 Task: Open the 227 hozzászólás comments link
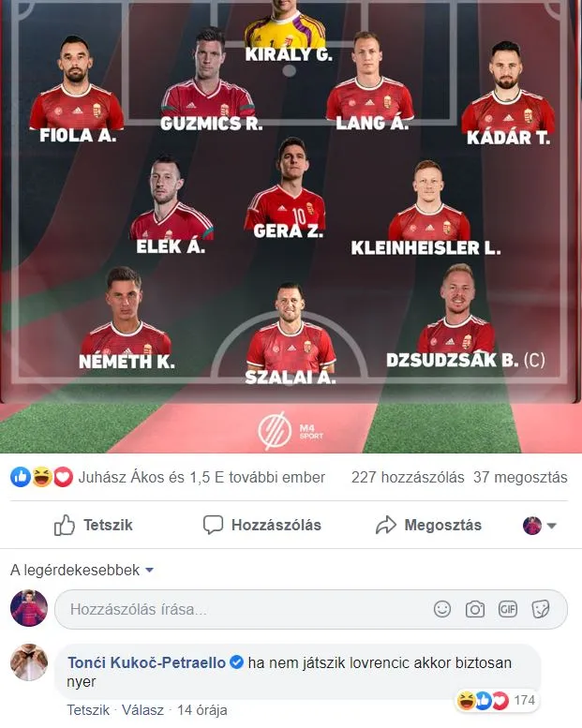[408, 477]
